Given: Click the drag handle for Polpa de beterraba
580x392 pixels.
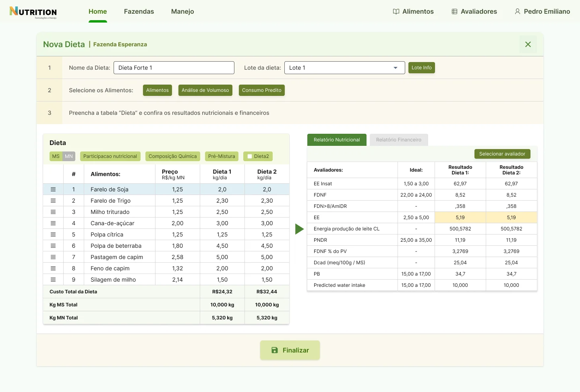Looking at the screenshot, I should (53, 246).
